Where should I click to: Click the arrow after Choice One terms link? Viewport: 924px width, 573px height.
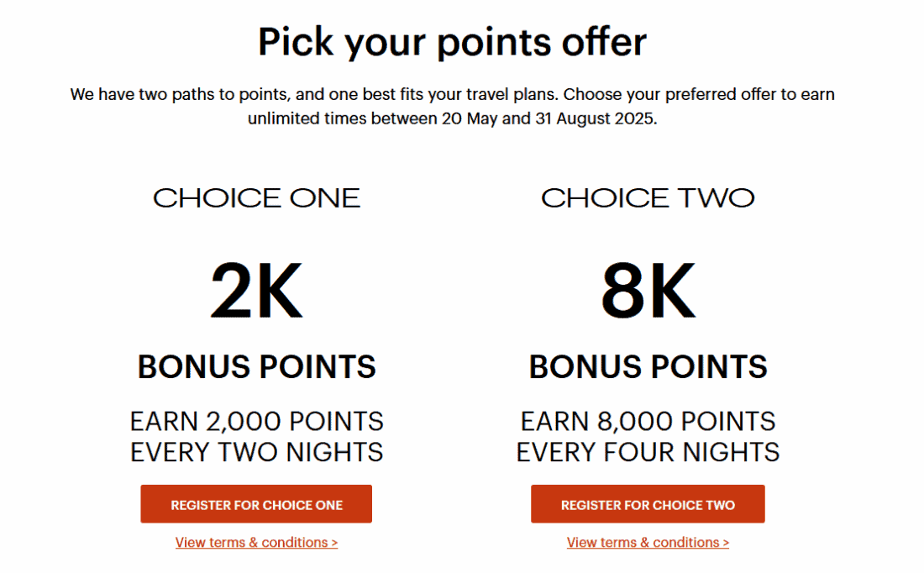click(334, 543)
